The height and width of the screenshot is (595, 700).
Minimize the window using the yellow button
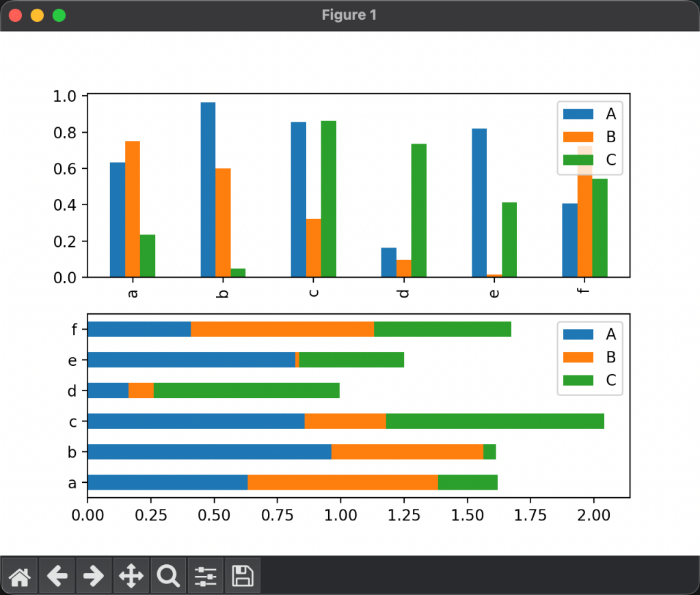pyautogui.click(x=38, y=15)
